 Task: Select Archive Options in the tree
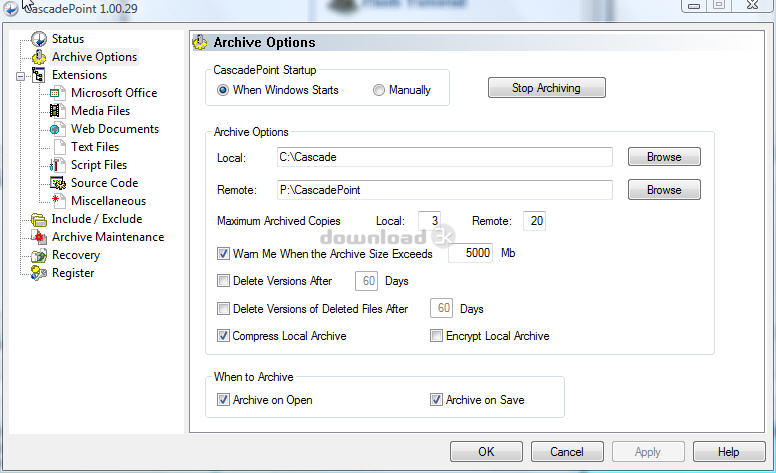coord(95,57)
